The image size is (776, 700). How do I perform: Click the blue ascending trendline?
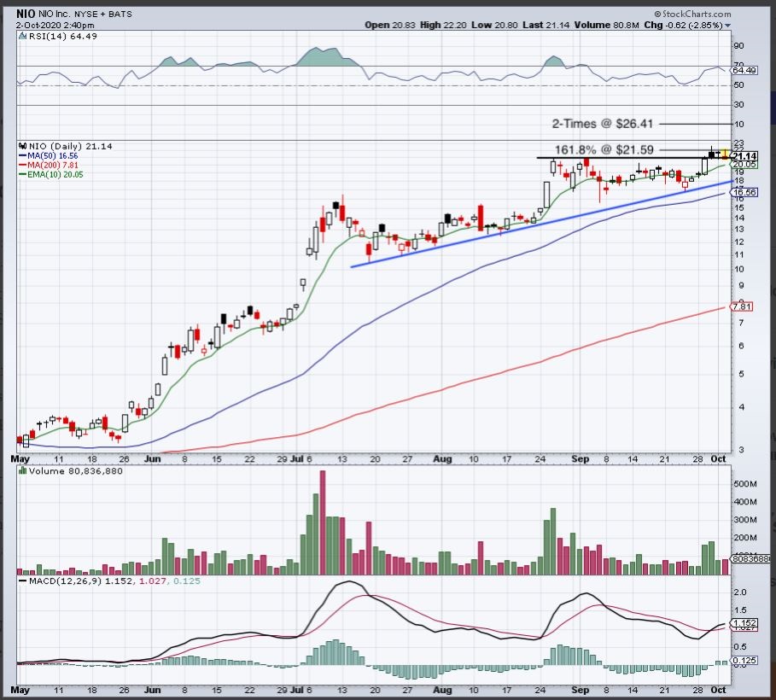542,224
